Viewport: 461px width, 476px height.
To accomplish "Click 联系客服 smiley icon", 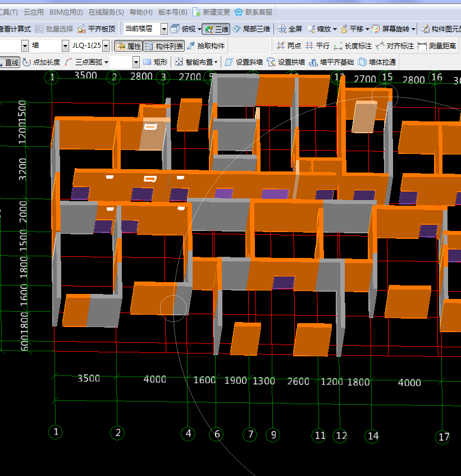I will [x=239, y=12].
